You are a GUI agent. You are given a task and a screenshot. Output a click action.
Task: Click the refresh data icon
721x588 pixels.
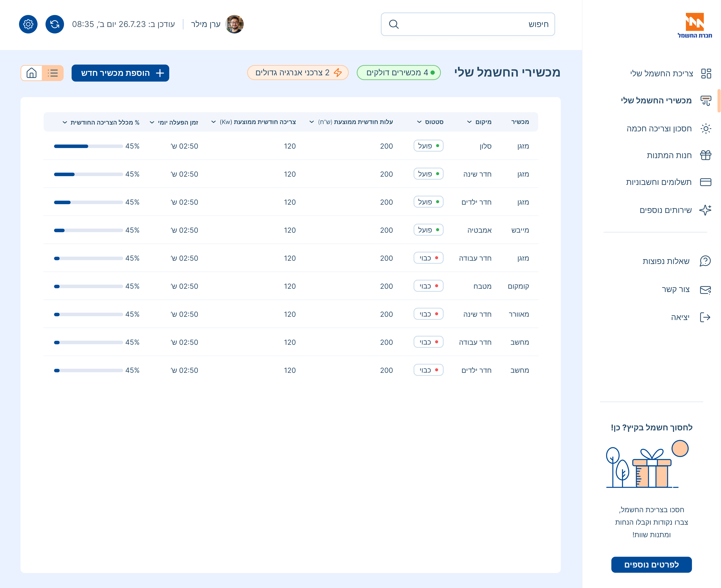coord(55,24)
